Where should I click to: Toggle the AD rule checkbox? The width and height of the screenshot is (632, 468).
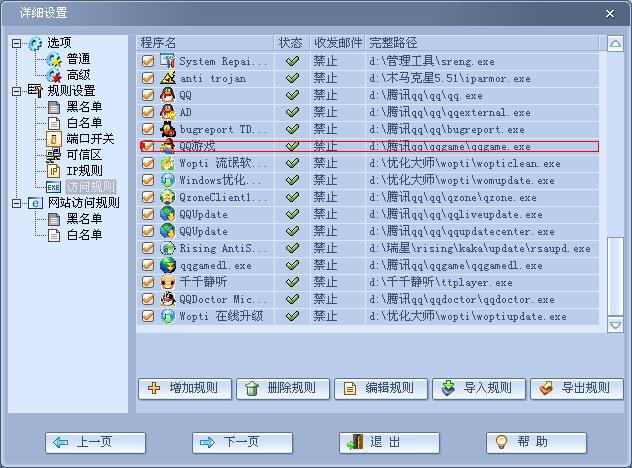pos(148,112)
